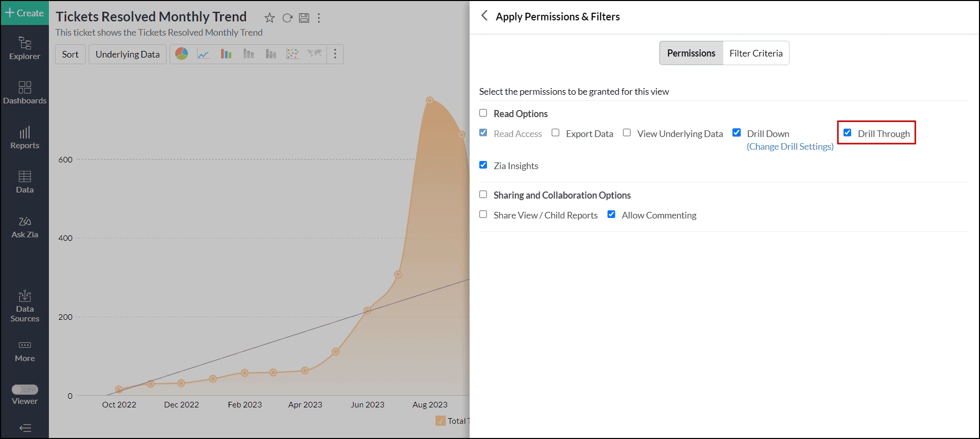Select the line chart type icon

(204, 54)
